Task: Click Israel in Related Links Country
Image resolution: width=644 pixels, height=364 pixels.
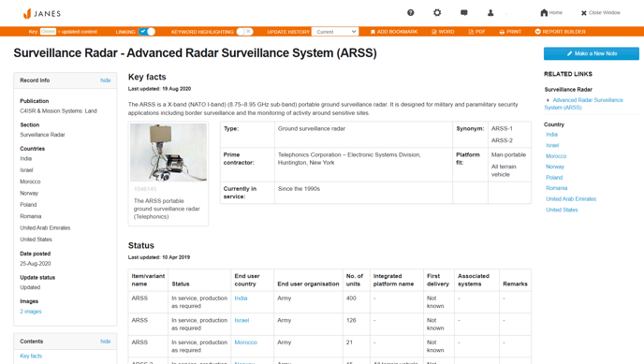Action: pyautogui.click(x=552, y=145)
